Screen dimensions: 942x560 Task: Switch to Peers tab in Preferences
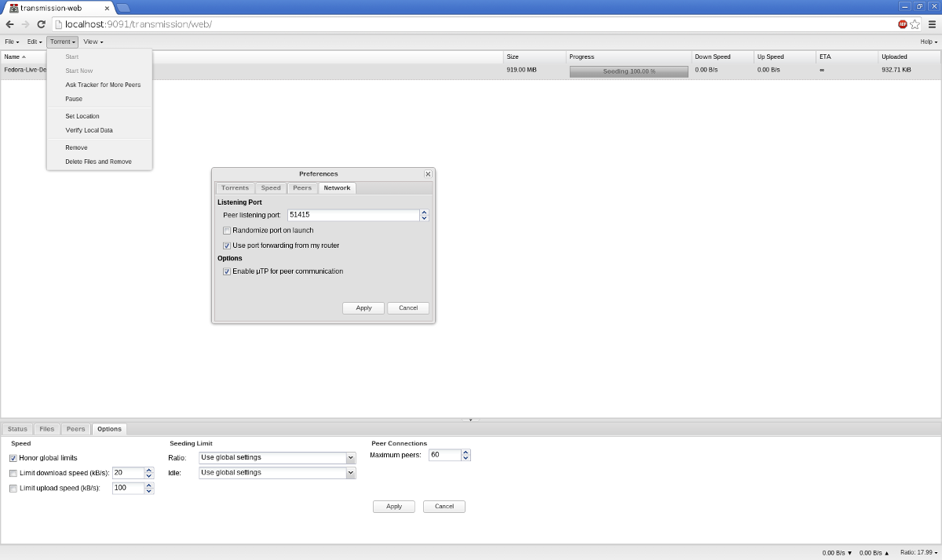tap(302, 188)
